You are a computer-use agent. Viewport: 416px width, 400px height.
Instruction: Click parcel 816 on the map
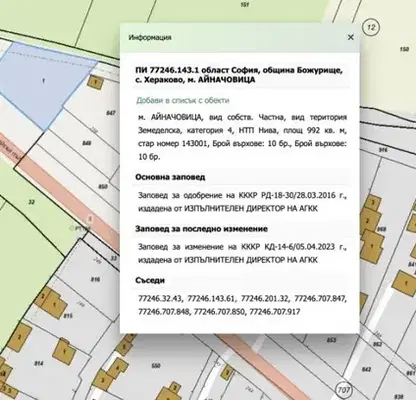(x=95, y=279)
